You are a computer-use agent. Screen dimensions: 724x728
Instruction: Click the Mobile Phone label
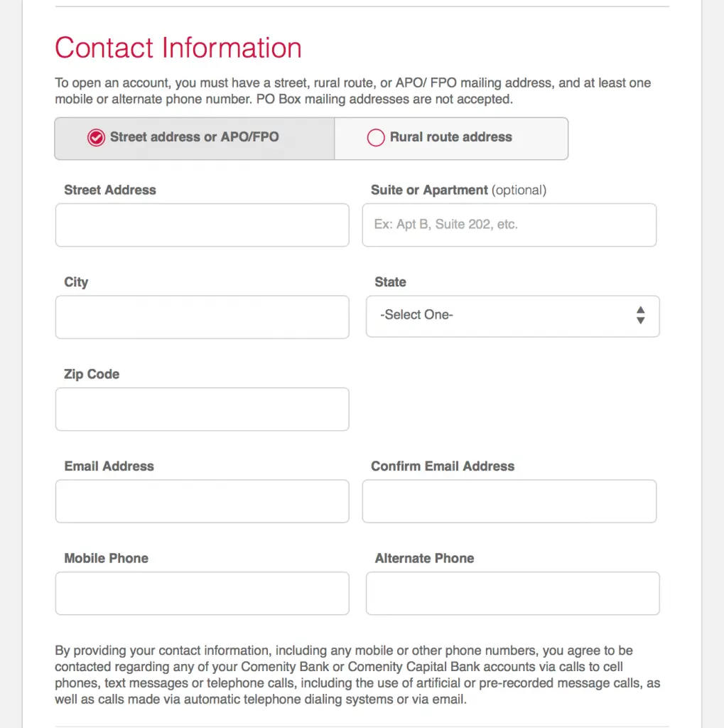click(x=107, y=558)
